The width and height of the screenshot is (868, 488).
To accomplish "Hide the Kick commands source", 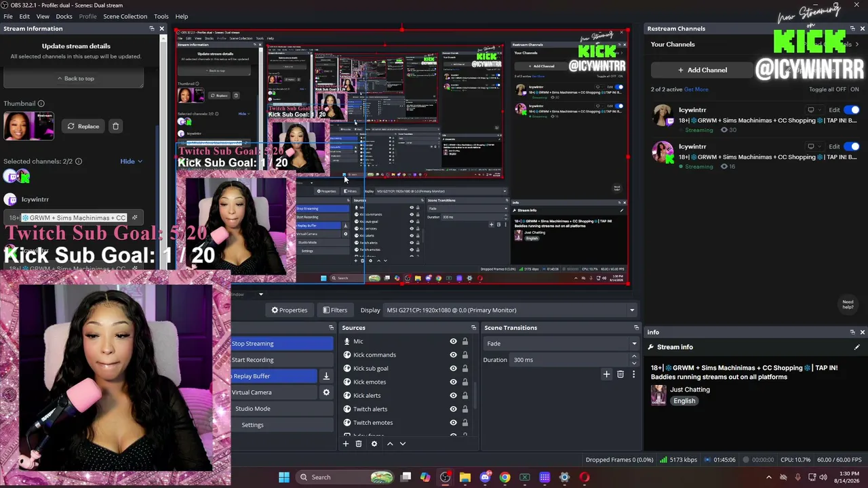I will click(x=453, y=355).
